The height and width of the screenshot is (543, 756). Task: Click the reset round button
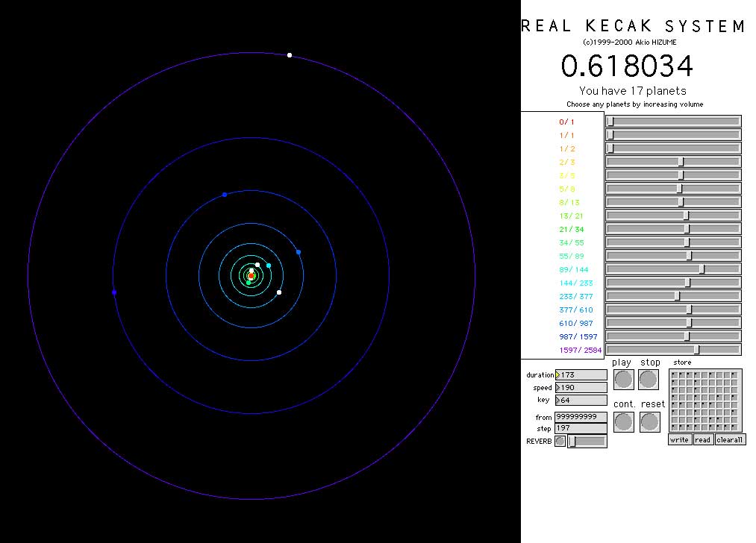(x=650, y=422)
